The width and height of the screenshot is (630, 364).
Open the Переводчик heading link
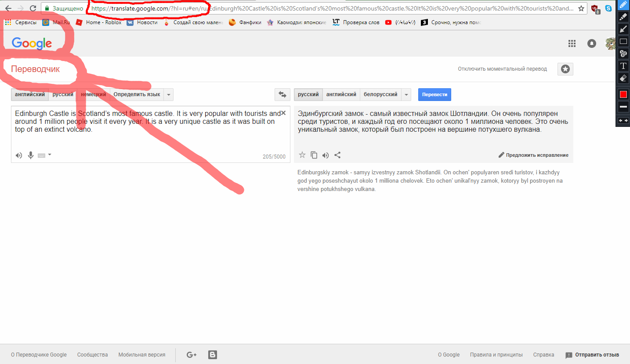point(35,69)
